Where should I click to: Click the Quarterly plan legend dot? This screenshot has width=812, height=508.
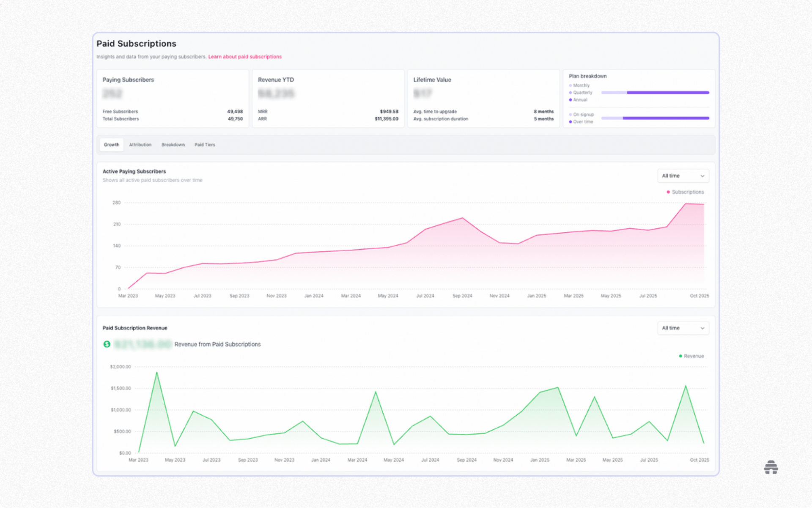click(571, 93)
